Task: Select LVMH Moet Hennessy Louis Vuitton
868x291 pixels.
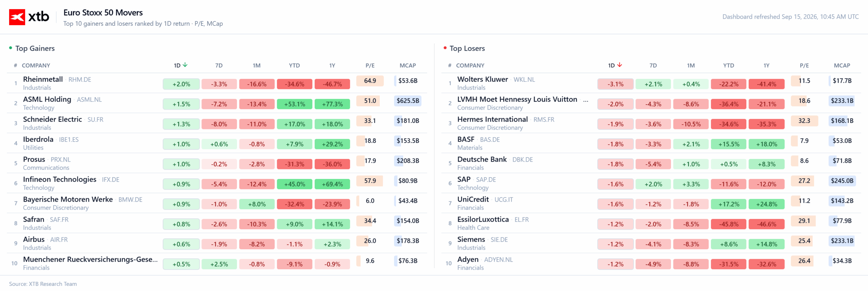Action: click(517, 99)
